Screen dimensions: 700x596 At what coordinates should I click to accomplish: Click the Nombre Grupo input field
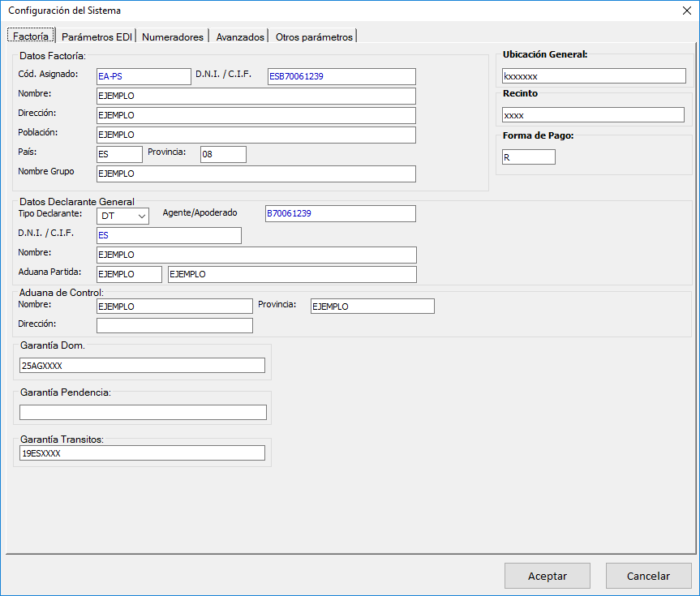(x=256, y=174)
